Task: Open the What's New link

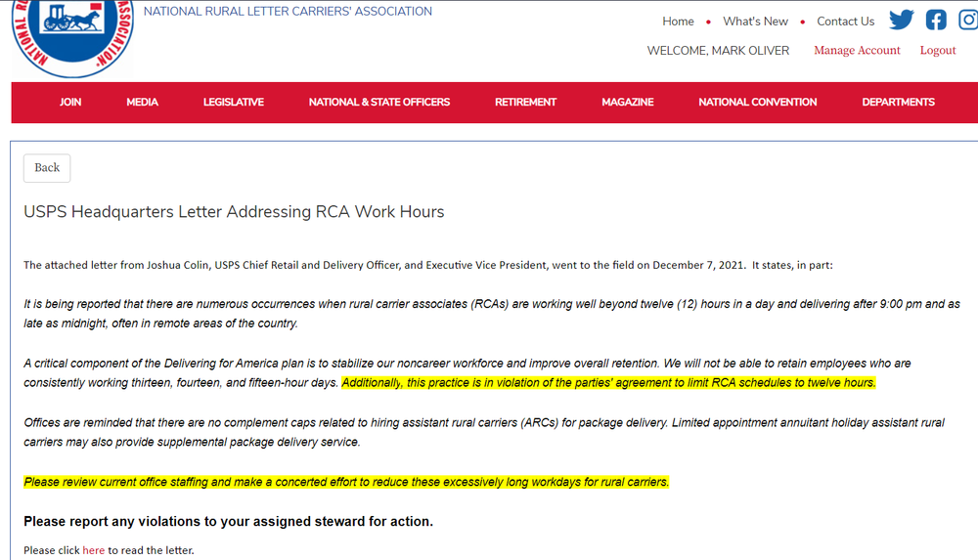Action: pos(755,22)
